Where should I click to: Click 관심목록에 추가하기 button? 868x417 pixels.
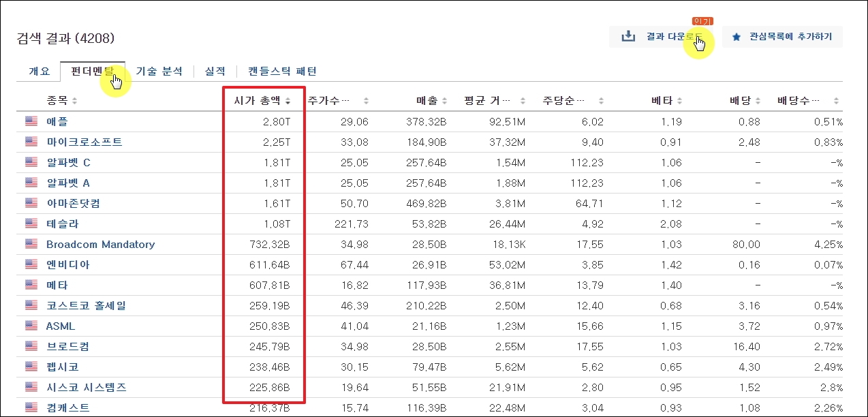click(782, 37)
